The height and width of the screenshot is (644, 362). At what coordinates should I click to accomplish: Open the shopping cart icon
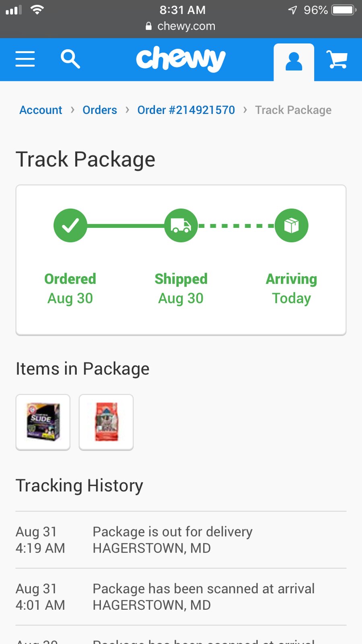337,60
